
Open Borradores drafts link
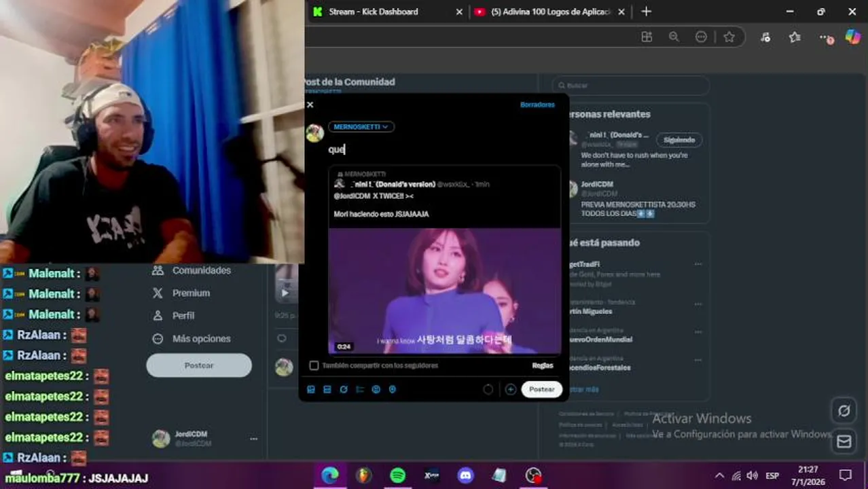tap(537, 105)
